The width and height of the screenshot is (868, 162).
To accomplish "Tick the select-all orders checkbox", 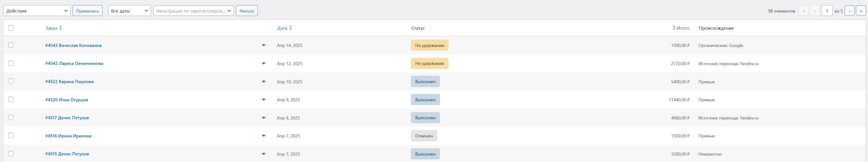I will 11,28.
